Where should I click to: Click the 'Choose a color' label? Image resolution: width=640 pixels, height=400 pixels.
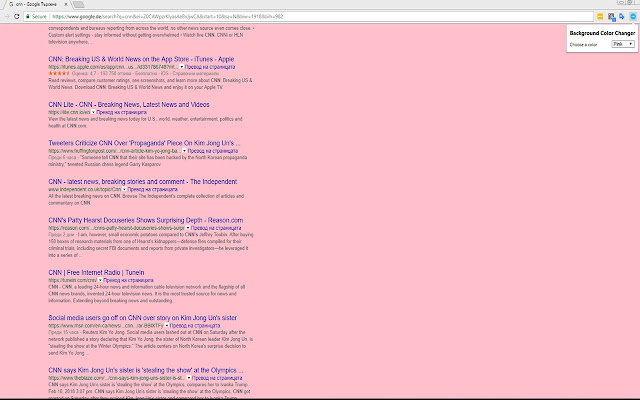[583, 44]
